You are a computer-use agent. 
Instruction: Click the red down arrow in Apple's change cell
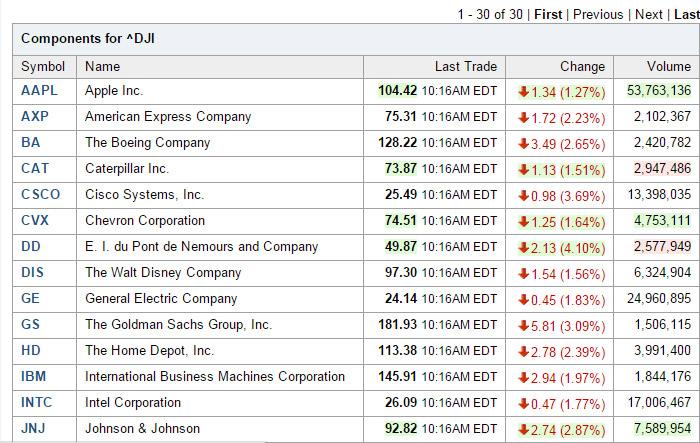coord(523,91)
